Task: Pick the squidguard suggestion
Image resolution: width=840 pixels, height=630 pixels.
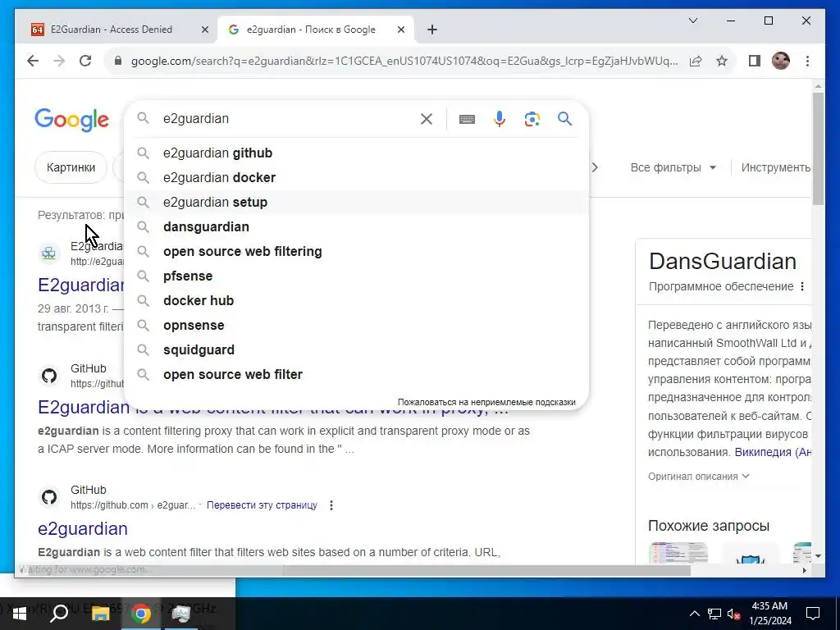Action: [x=356, y=350]
